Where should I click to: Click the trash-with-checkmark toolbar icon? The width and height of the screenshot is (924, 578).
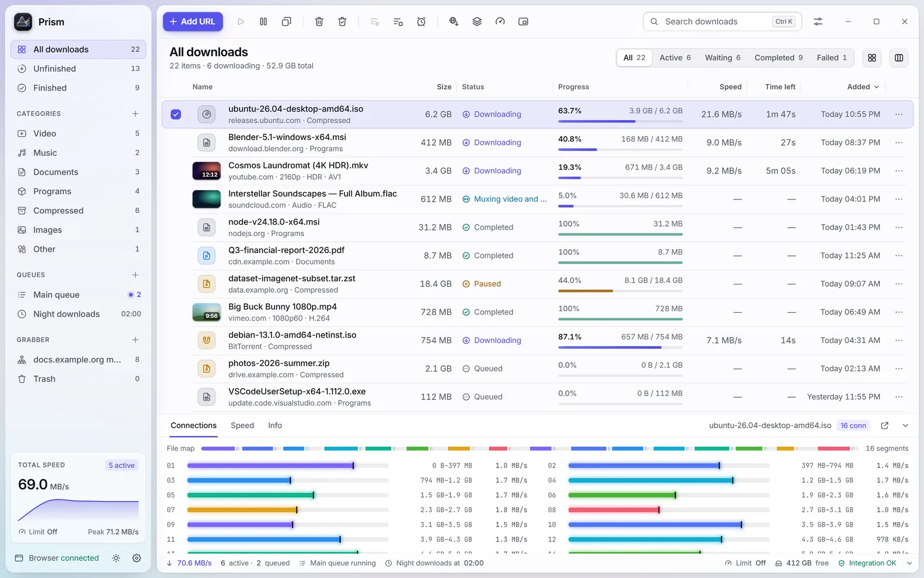tap(342, 21)
